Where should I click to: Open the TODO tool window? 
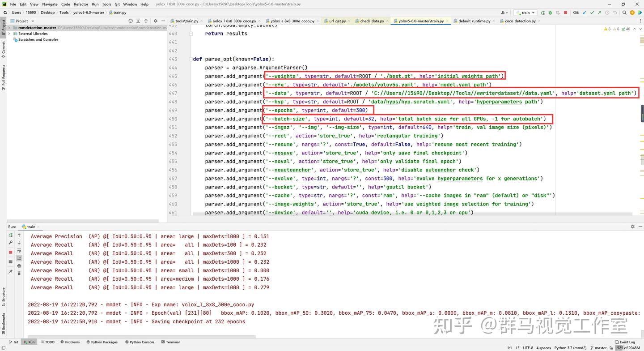tap(47, 342)
